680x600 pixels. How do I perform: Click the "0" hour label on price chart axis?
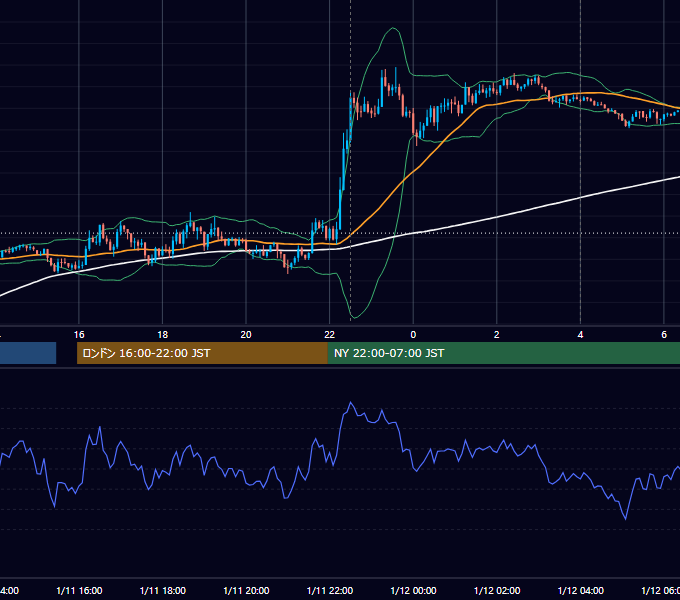coord(413,335)
